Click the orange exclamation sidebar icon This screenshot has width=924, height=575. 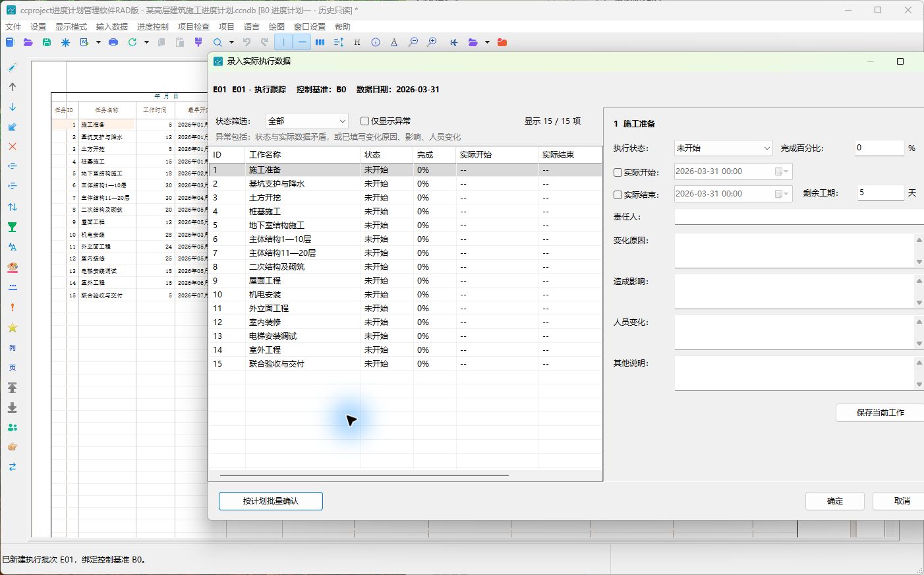13,307
